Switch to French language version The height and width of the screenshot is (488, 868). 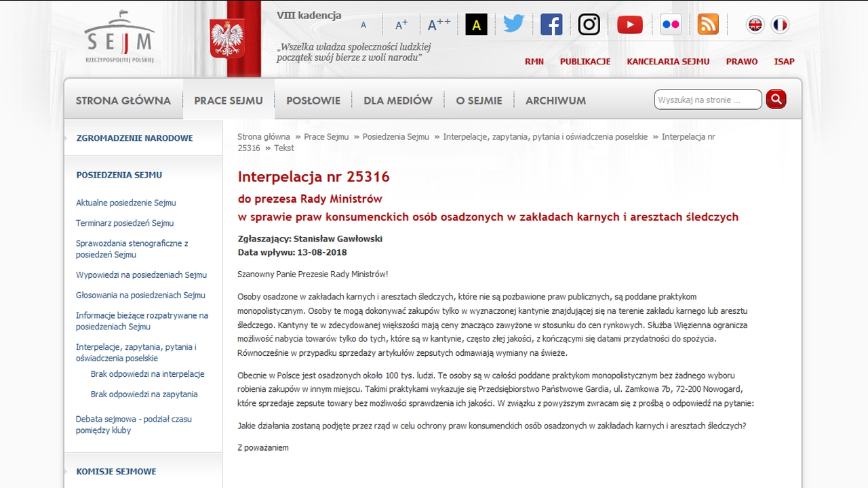[x=781, y=25]
